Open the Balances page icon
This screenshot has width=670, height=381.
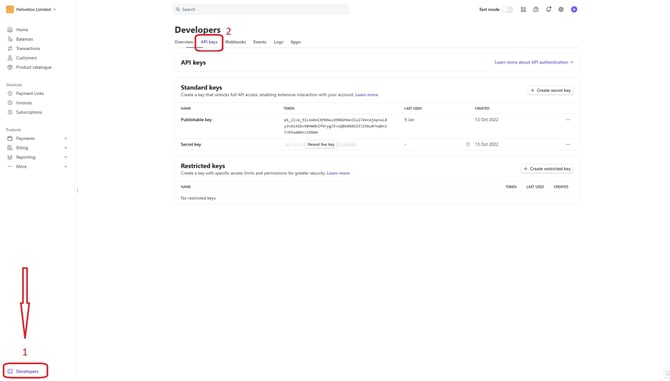(x=10, y=39)
